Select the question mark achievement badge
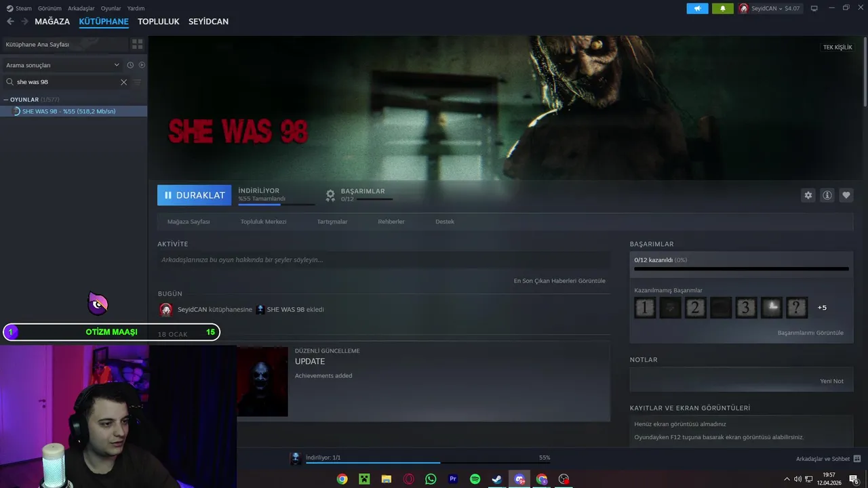Screen dimensions: 868x488 click(x=797, y=308)
